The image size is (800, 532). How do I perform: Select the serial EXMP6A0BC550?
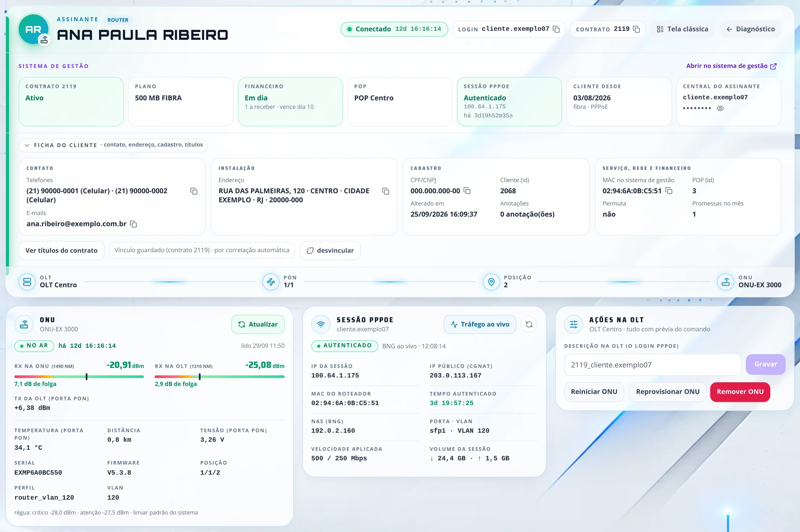tap(38, 473)
